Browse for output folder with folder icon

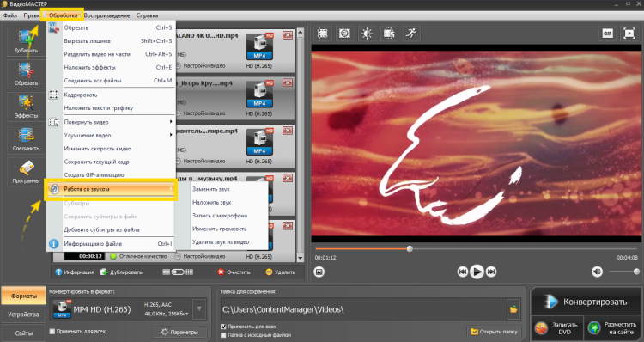coord(513,309)
